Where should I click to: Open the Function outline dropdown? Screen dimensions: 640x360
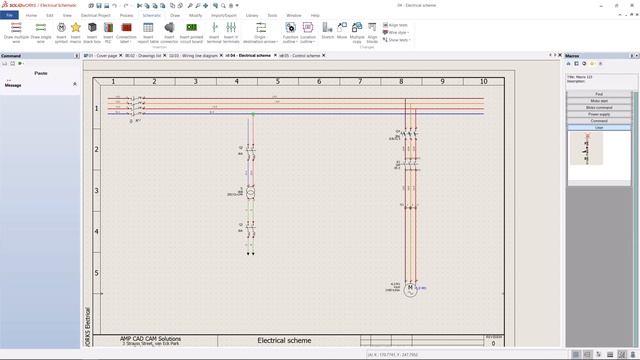[x=290, y=33]
